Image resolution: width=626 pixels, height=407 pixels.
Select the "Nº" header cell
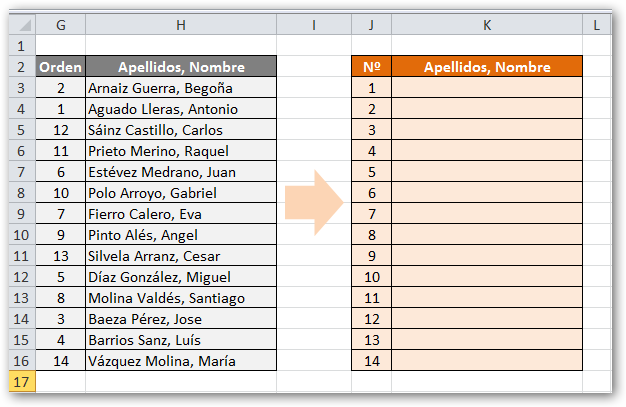point(371,67)
